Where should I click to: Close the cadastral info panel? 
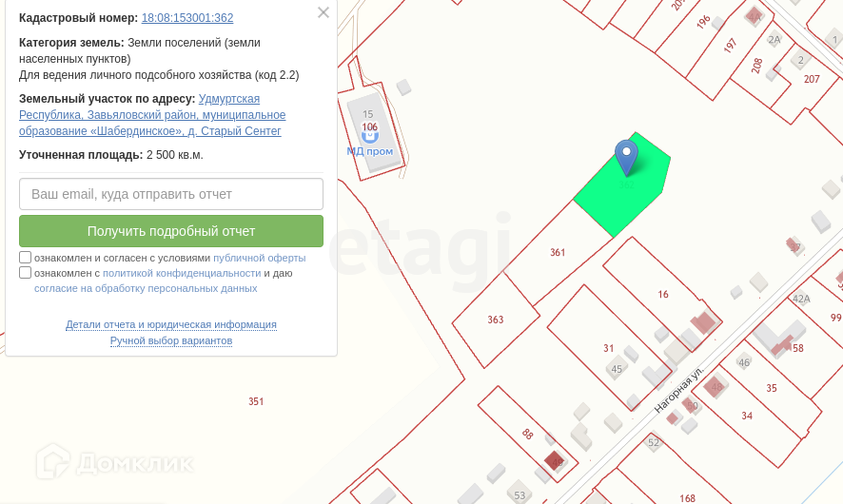323,12
